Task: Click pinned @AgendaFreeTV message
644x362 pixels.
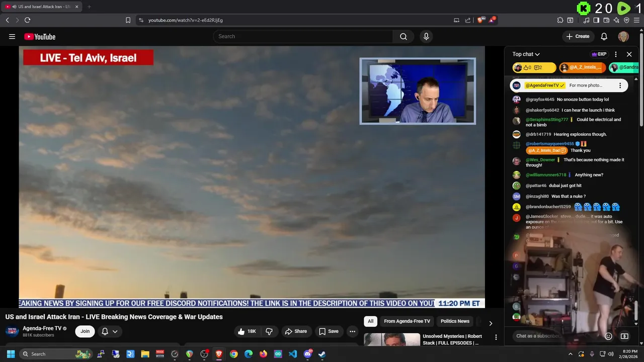Action: coord(569,85)
